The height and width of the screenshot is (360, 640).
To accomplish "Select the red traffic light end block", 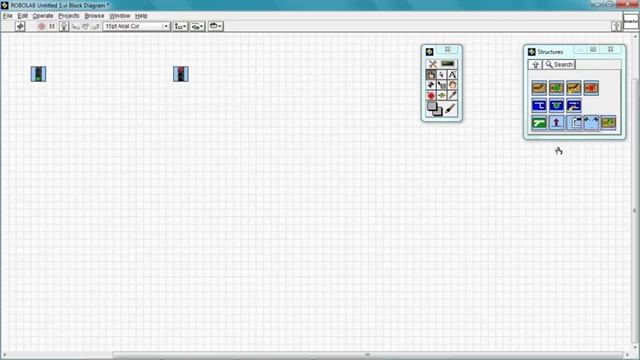I will pyautogui.click(x=181, y=74).
